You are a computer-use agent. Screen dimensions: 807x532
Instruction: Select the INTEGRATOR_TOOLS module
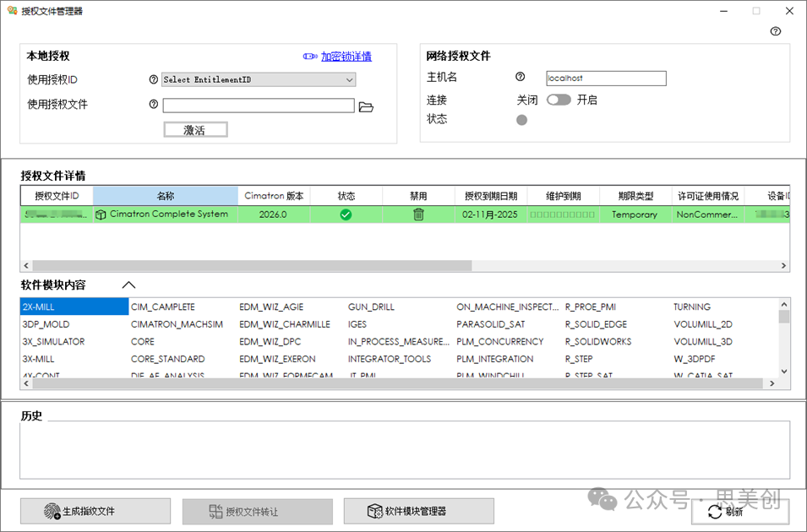(389, 359)
